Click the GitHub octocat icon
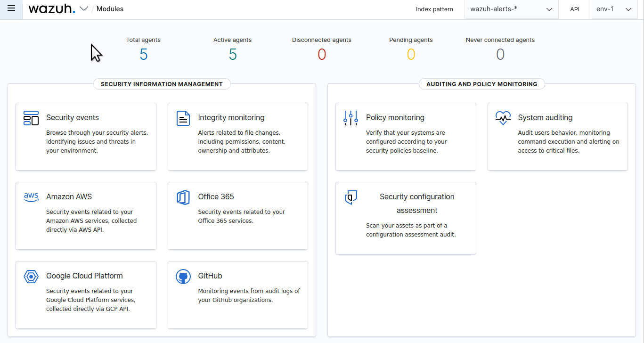 point(183,277)
